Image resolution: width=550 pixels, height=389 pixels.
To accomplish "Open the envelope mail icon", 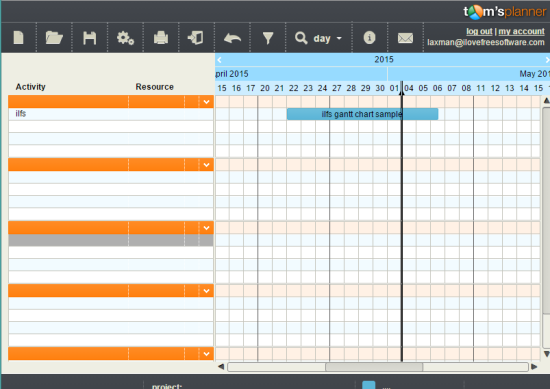I will [405, 38].
